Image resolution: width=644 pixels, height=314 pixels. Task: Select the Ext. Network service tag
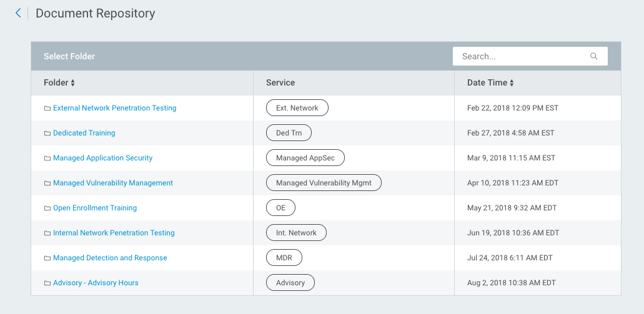click(x=297, y=108)
